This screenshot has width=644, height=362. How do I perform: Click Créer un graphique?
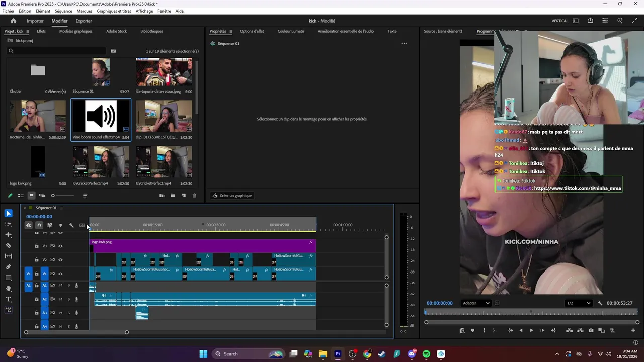coord(231,196)
